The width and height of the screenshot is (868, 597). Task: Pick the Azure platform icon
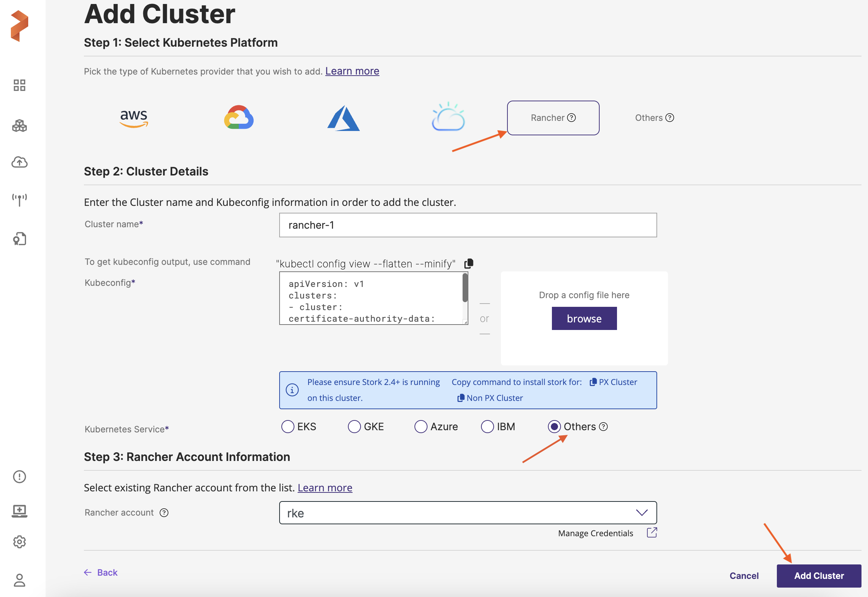(x=343, y=118)
